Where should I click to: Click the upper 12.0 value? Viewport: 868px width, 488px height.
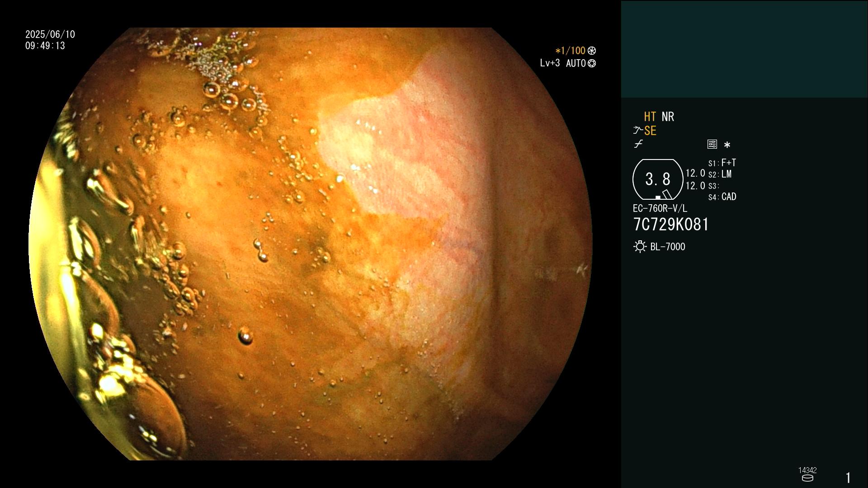(x=695, y=174)
